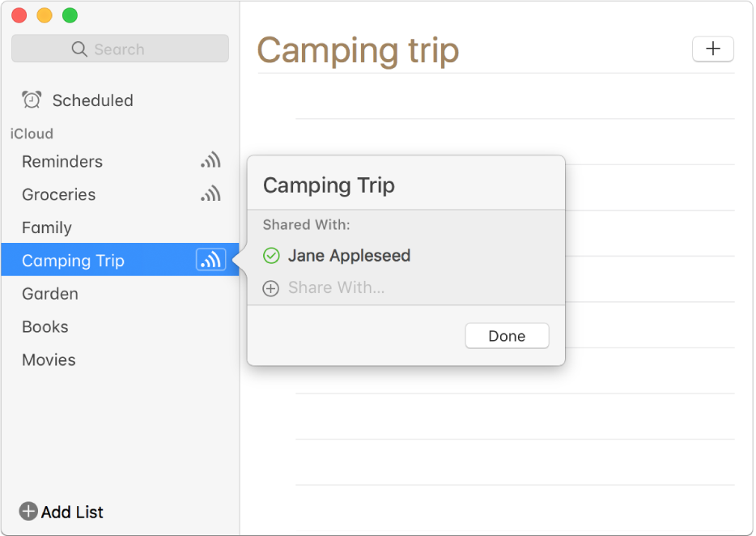Click the magnifier icon in the search field
The image size is (756, 536).
click(x=79, y=49)
